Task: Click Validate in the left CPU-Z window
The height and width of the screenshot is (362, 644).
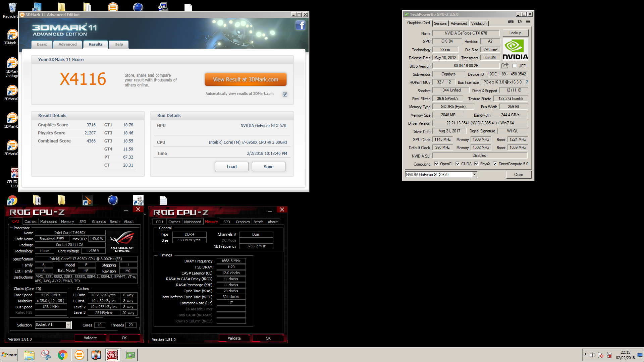Action: tap(90, 338)
